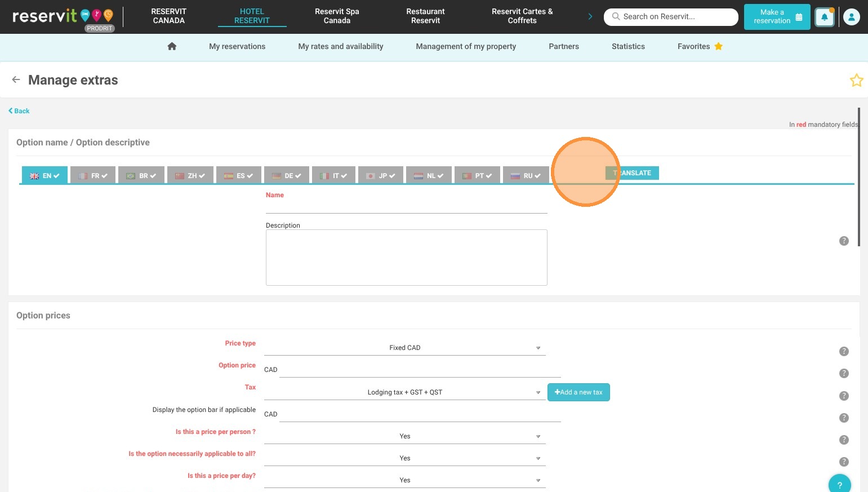This screenshot has height=492, width=868.
Task: Open the user profile avatar icon
Action: [851, 17]
